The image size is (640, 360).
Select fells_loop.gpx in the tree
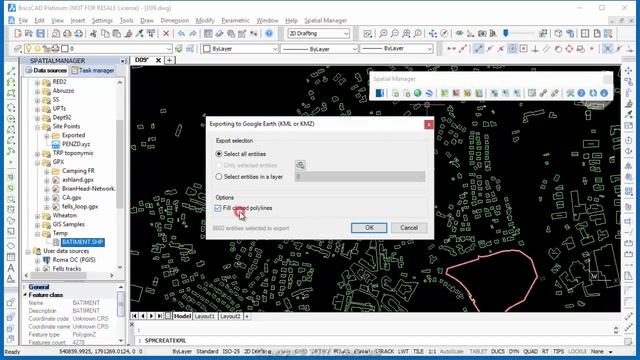[80, 207]
